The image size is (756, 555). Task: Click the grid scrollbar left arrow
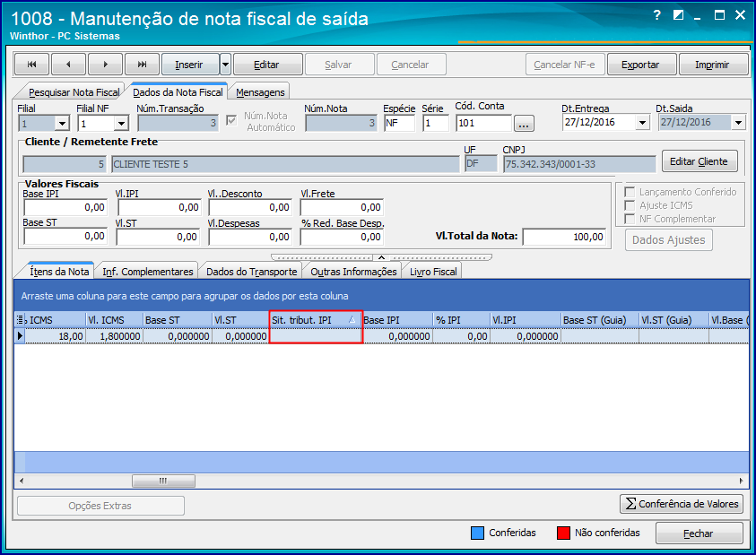click(22, 481)
